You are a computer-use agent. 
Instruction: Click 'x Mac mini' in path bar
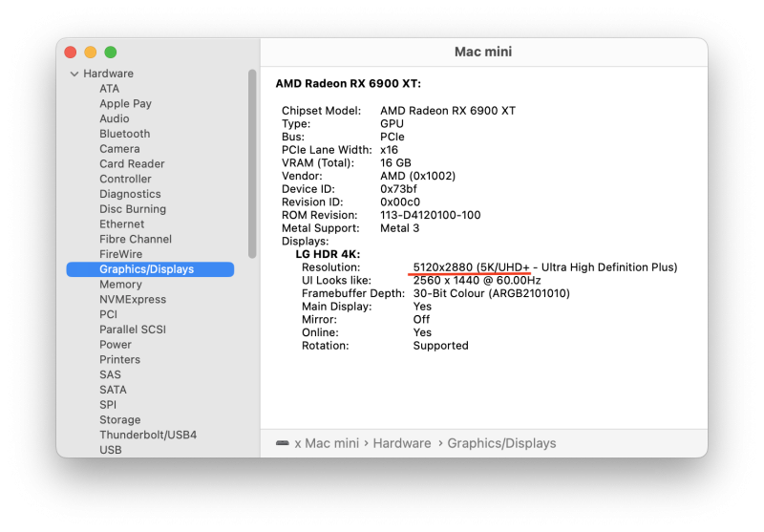[327, 443]
